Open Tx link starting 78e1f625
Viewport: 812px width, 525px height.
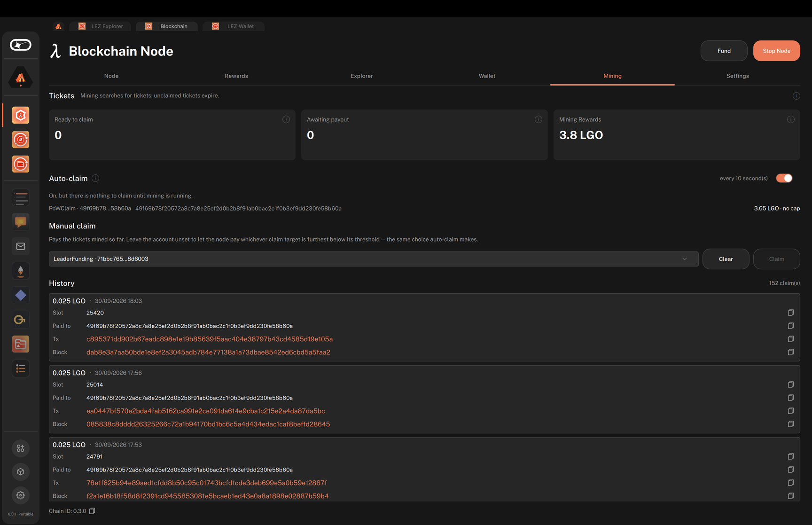click(x=207, y=483)
